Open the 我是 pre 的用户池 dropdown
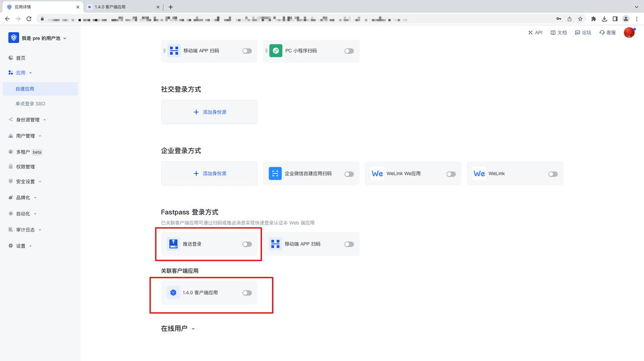 40,37
